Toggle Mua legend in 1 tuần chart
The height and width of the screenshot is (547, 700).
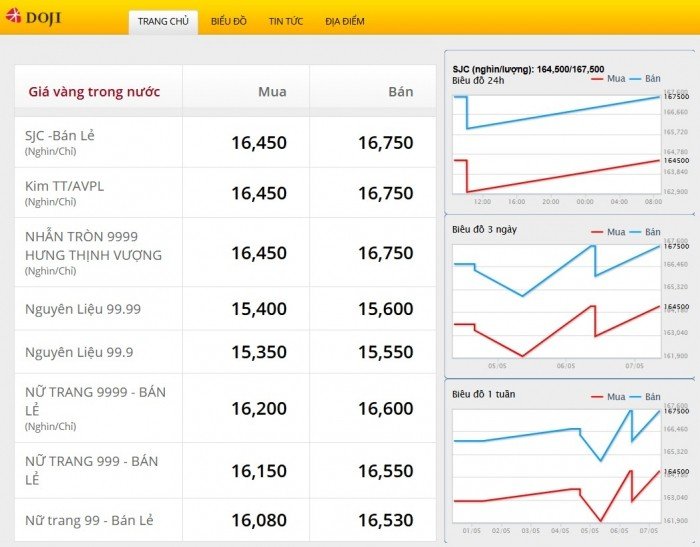pos(608,397)
